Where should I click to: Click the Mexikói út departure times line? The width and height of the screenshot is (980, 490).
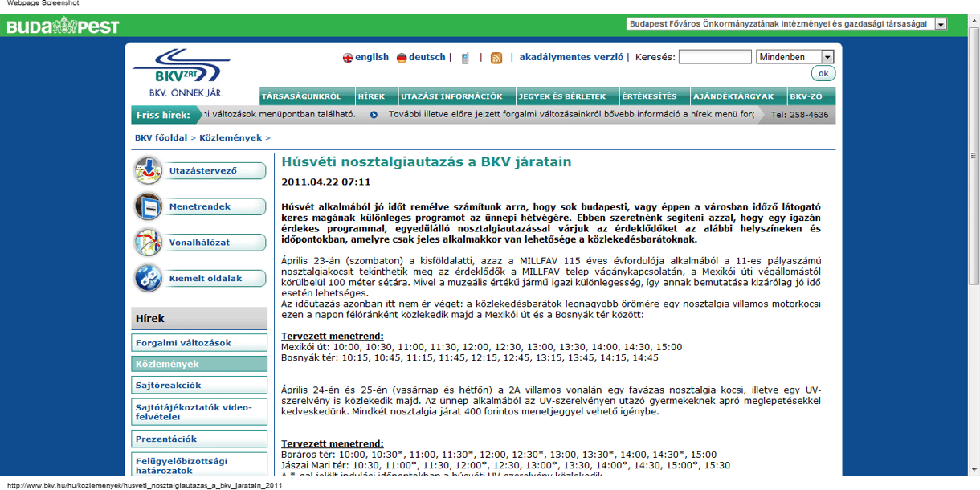[481, 347]
